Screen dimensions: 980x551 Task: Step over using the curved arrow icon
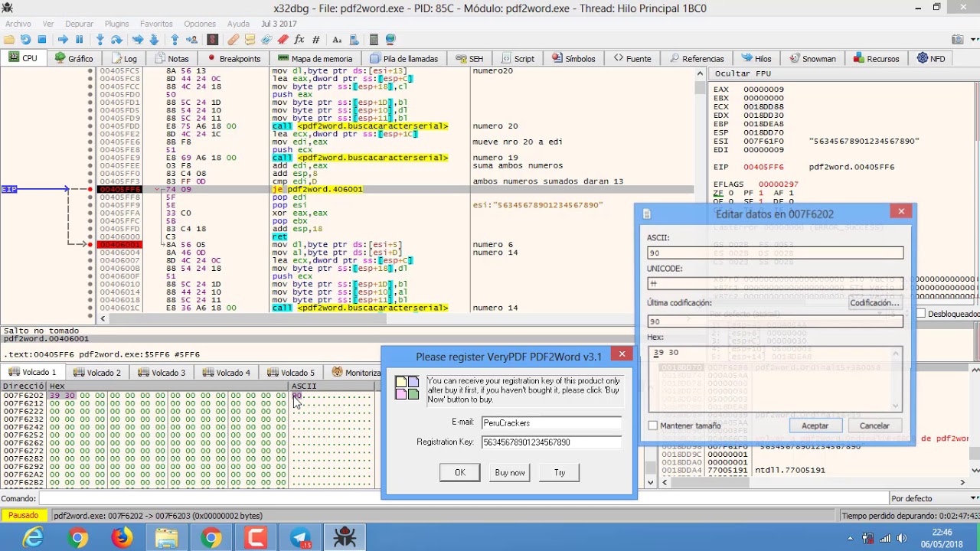point(116,39)
